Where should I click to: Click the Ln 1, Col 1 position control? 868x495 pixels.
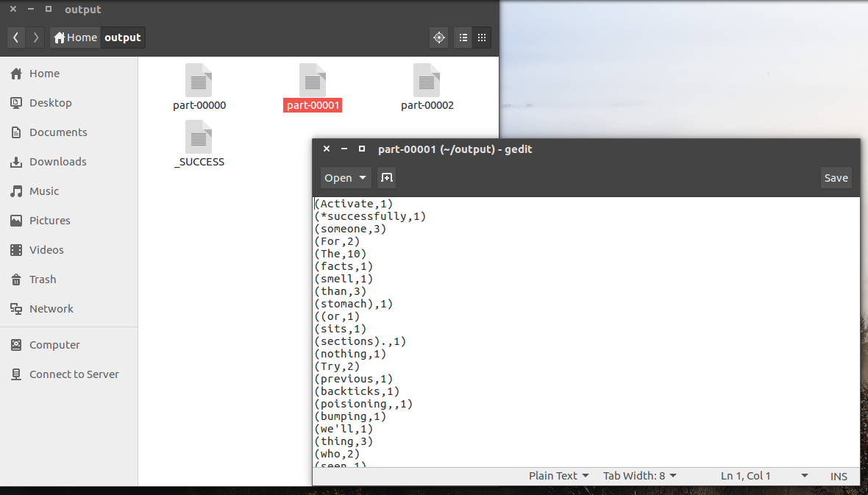click(745, 475)
